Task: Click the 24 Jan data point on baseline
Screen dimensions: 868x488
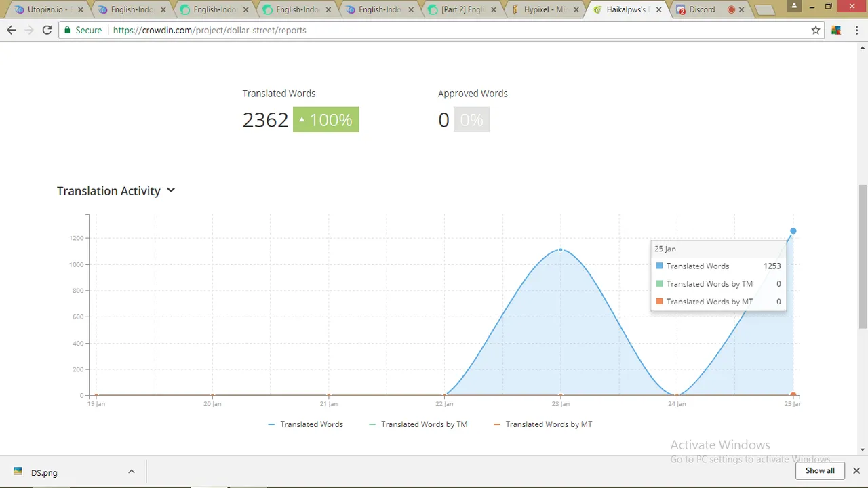Action: click(677, 395)
